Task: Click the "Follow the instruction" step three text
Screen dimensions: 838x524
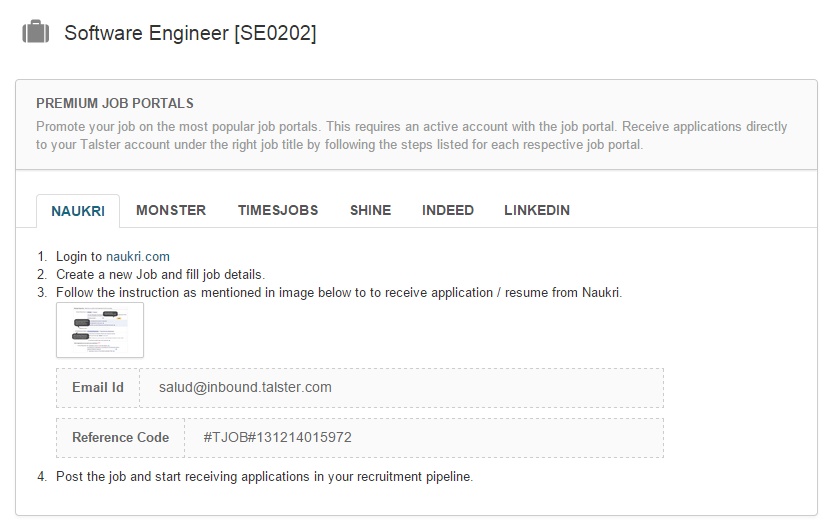Action: tap(338, 292)
